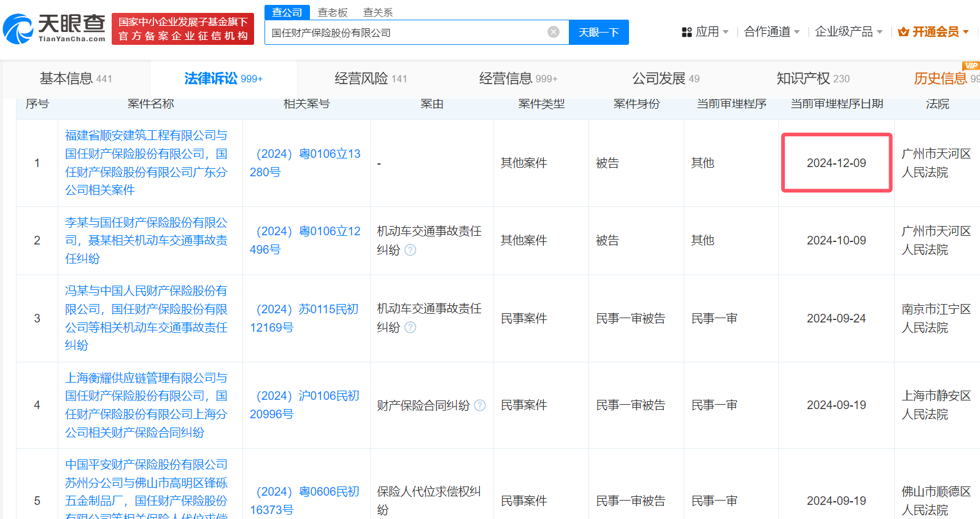Click the 天眼一下 search button
The image size is (980, 519).
pos(599,32)
